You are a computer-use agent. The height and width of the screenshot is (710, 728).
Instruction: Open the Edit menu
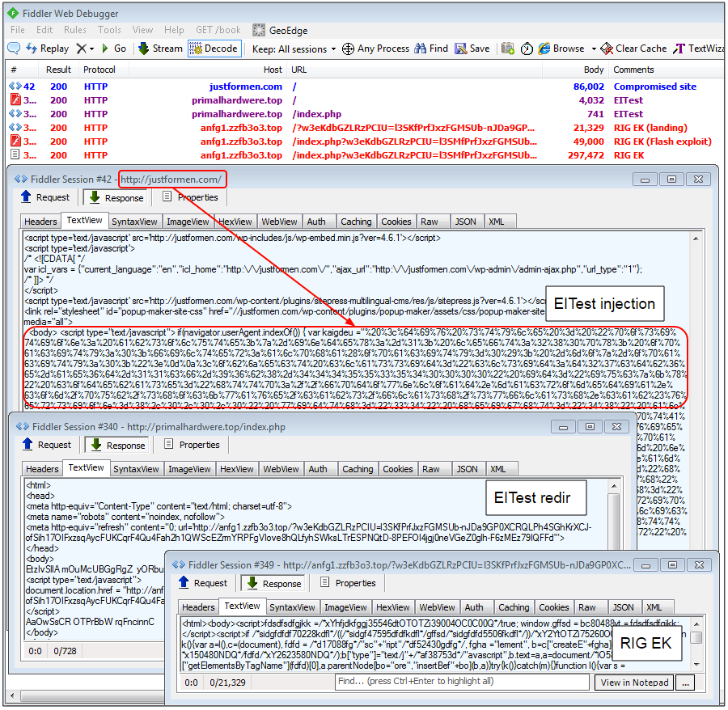coord(44,30)
